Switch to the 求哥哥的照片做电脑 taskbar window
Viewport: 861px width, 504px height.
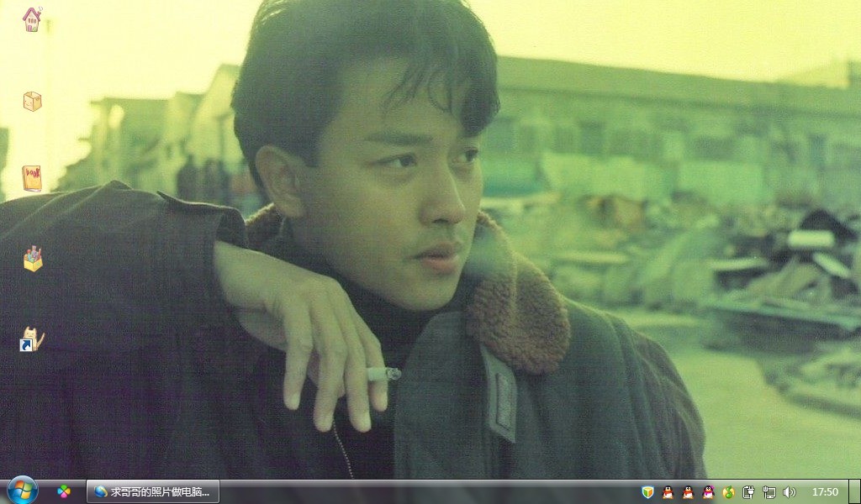(153, 491)
